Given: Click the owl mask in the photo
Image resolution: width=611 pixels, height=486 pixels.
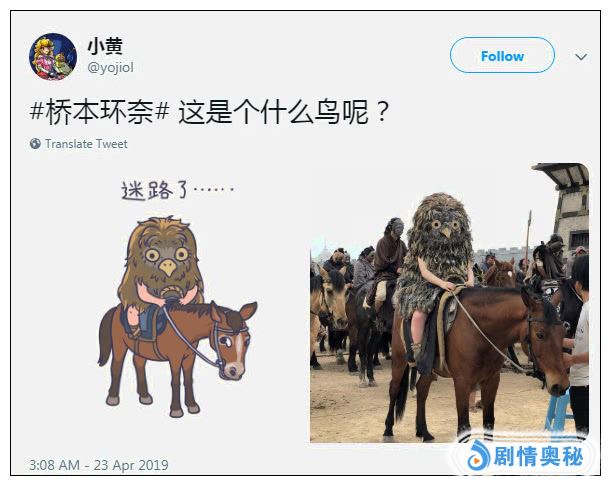Looking at the screenshot, I should [442, 228].
